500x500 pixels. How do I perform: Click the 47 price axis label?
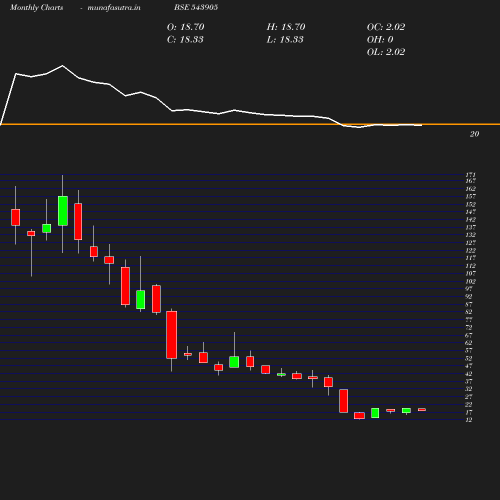469,366
